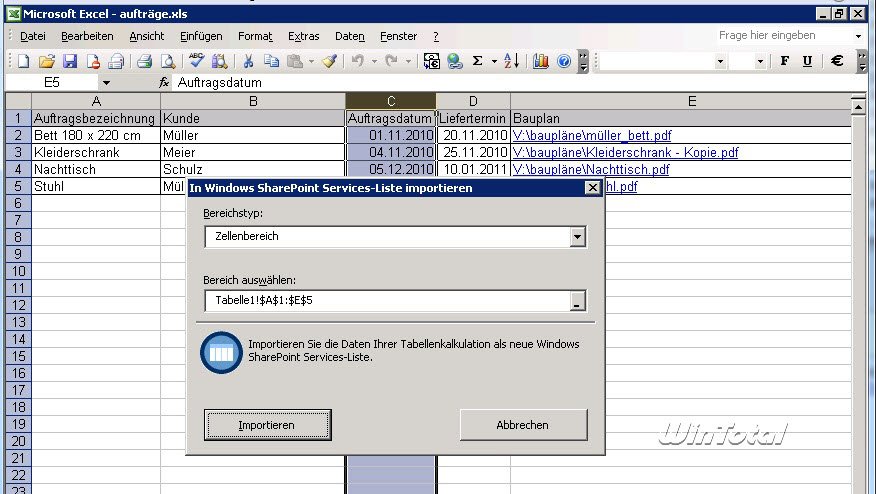The image size is (876, 494).
Task: Insert hyperlink with globe icon
Action: tap(455, 61)
